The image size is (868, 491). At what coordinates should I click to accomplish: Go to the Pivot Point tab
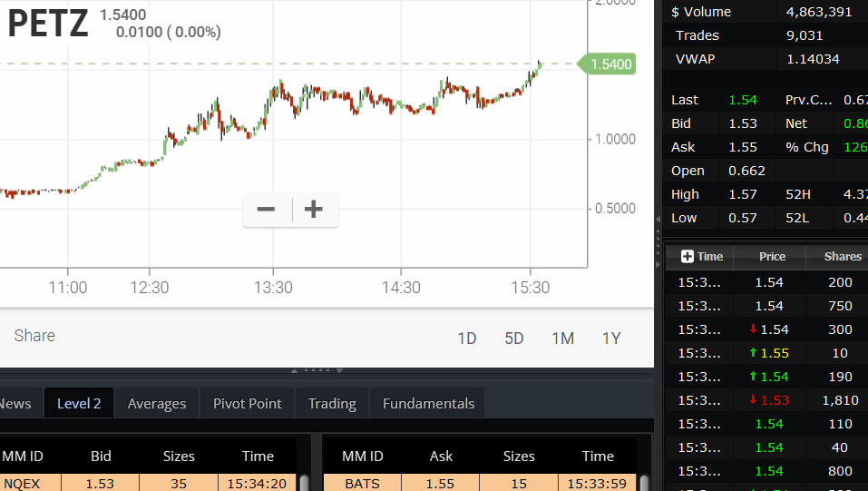247,404
